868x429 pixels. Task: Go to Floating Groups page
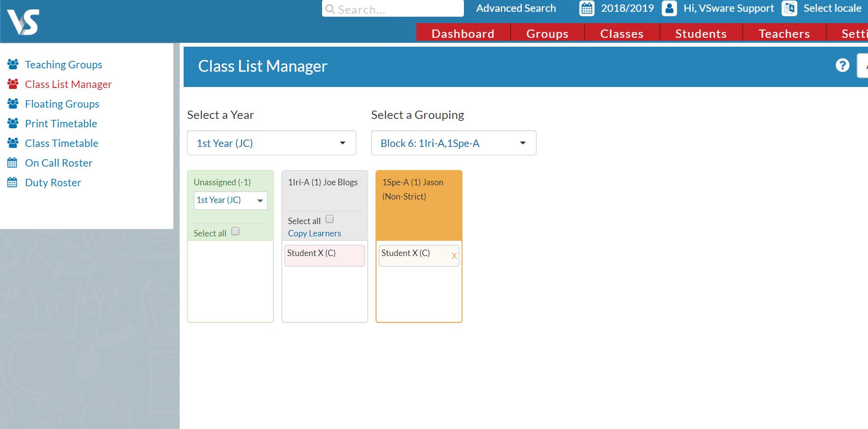62,104
